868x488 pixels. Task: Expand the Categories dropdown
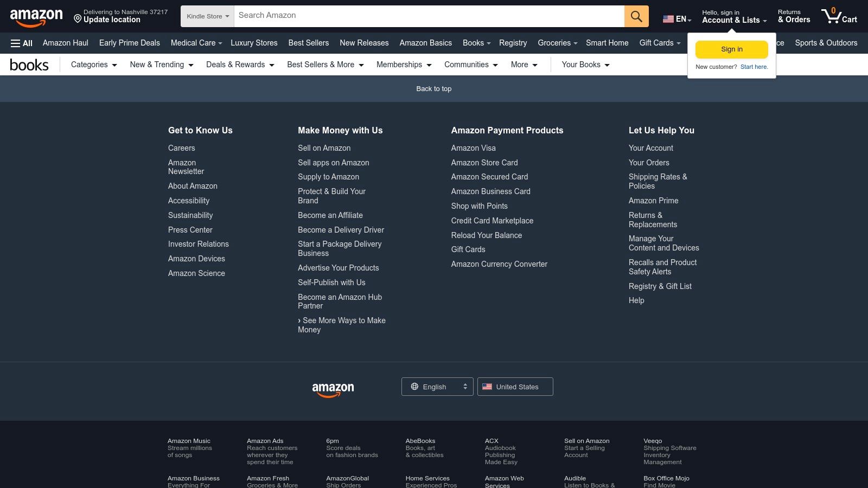[x=94, y=65]
